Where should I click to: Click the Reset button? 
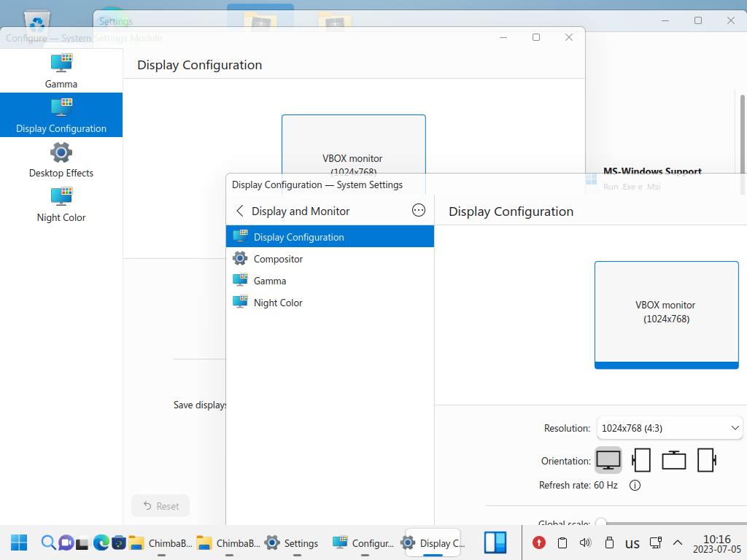(x=160, y=506)
